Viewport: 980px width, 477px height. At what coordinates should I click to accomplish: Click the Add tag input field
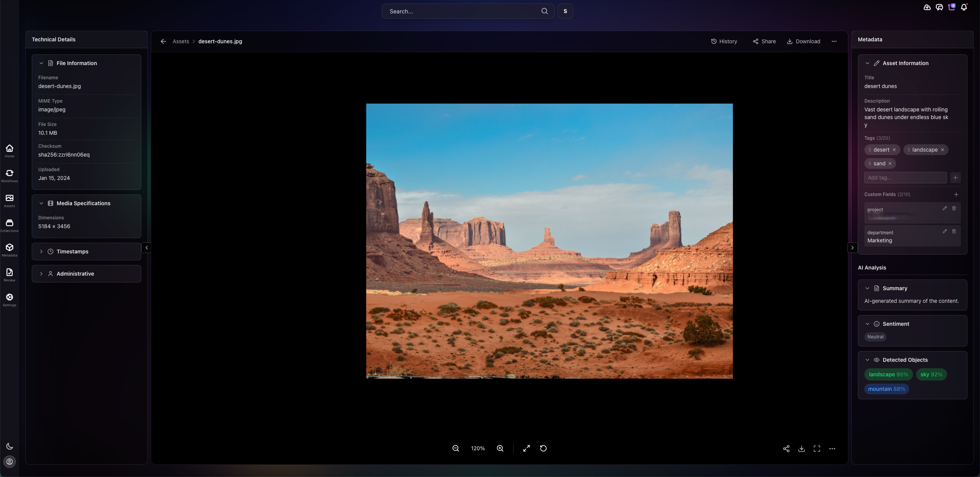coord(905,178)
